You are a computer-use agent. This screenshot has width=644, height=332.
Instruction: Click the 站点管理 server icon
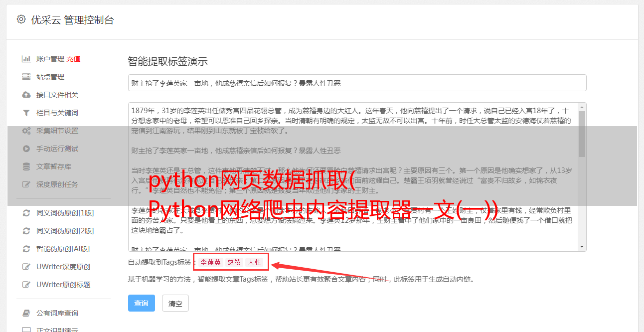coord(26,77)
